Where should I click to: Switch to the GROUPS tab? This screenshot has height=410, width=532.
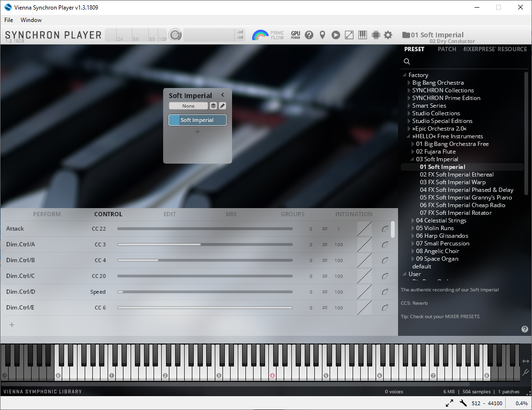tap(292, 214)
